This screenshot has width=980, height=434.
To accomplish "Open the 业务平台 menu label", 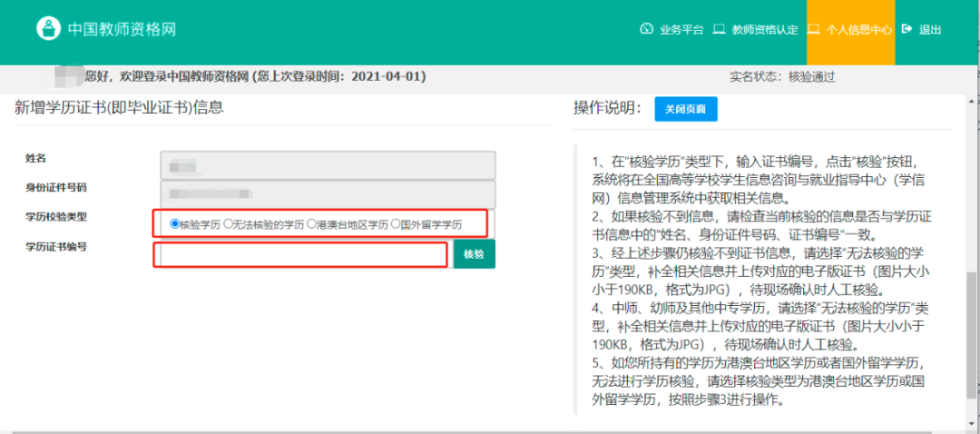I will (681, 30).
